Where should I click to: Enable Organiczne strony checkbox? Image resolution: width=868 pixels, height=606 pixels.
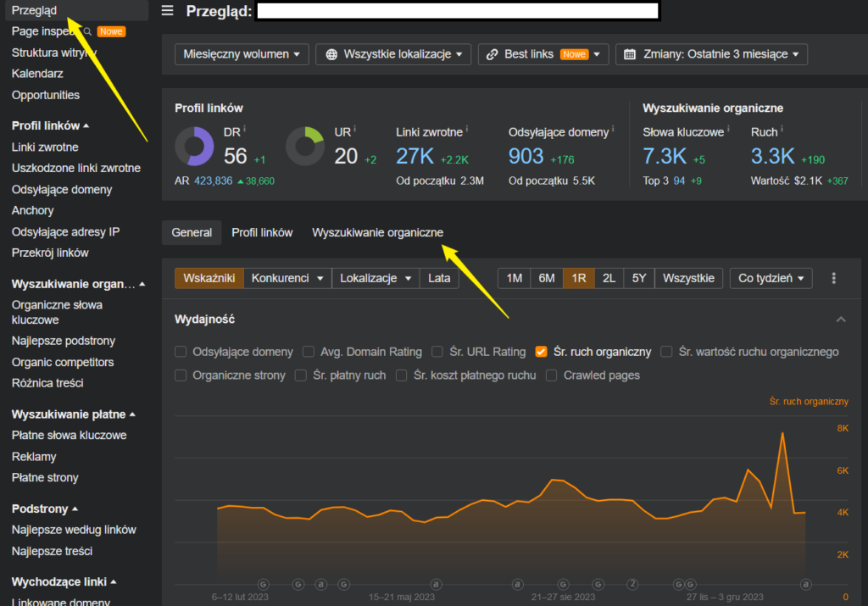[181, 375]
